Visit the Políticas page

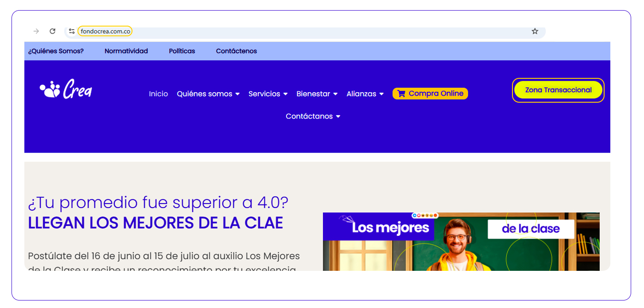(182, 51)
